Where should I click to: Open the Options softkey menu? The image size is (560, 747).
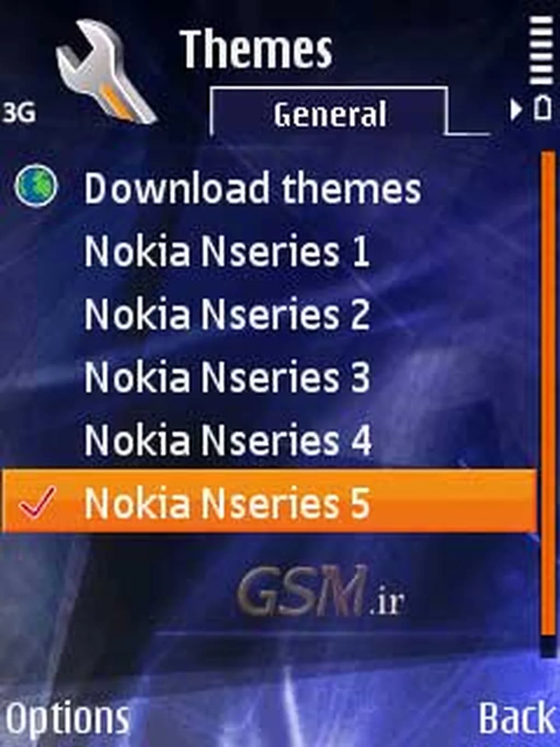(67, 719)
